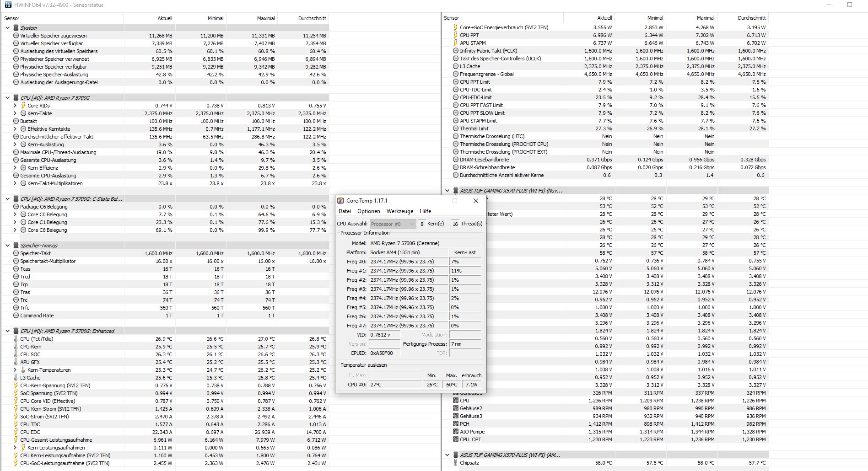Select the Thermal Limit circle icon
The width and height of the screenshot is (868, 471).
point(456,128)
